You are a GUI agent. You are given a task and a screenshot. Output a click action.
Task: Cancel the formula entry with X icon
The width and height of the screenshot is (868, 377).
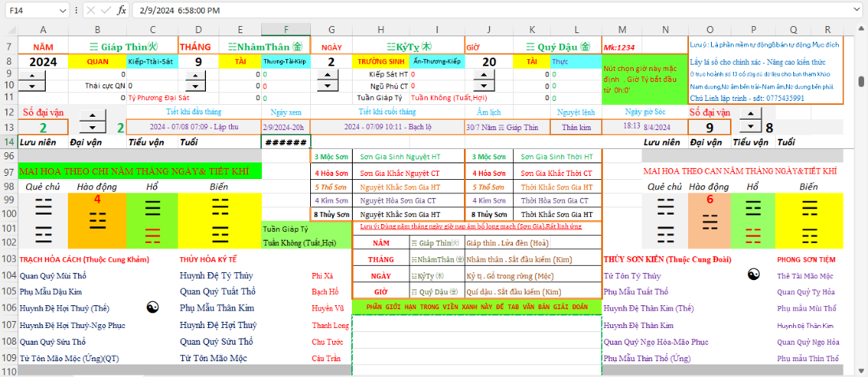90,10
